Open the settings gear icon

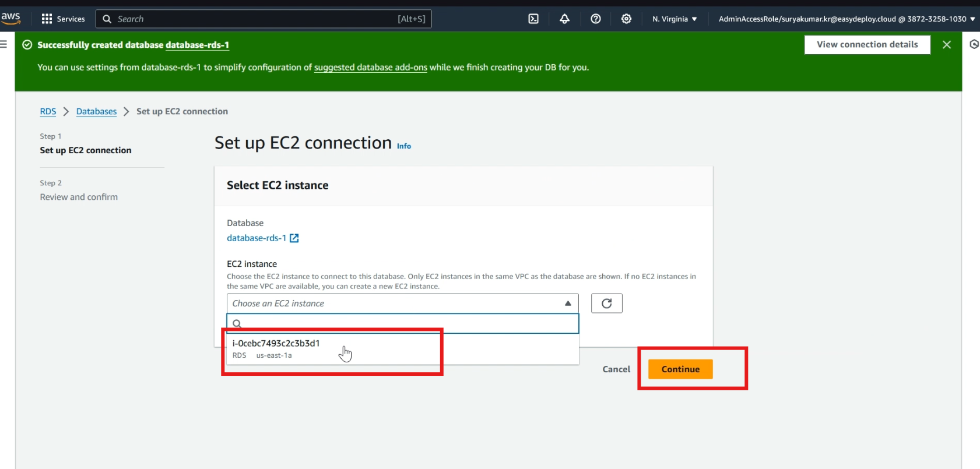point(626,19)
